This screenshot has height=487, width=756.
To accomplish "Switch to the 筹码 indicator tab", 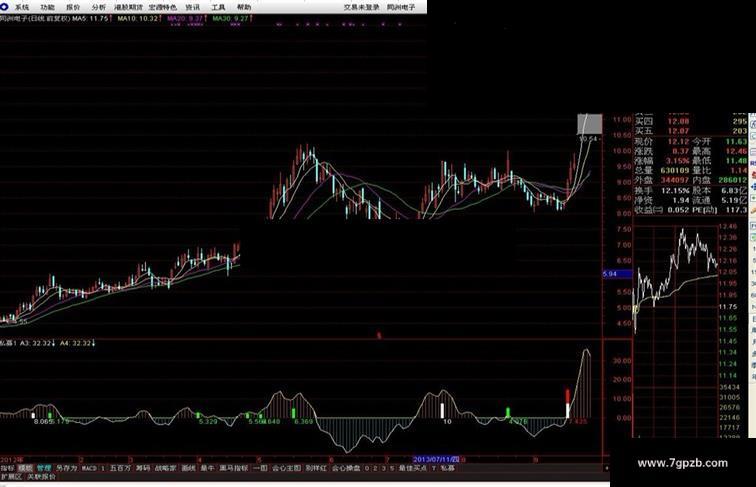I will click(x=142, y=468).
